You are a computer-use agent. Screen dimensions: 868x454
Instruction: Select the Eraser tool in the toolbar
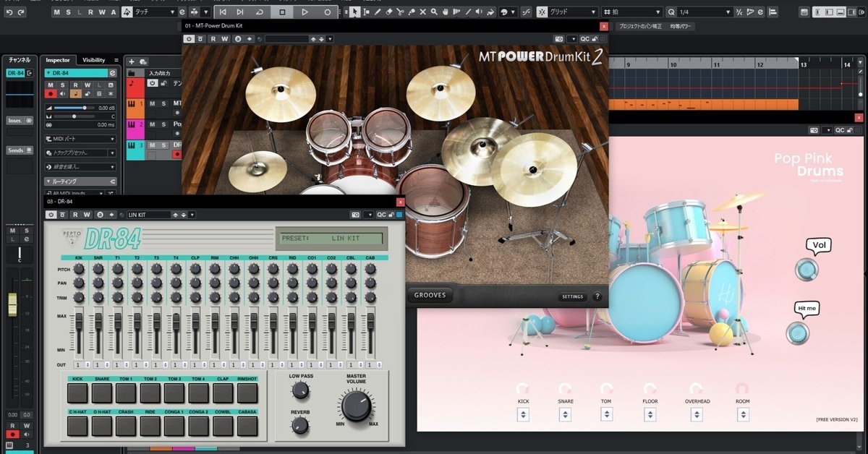[388, 12]
